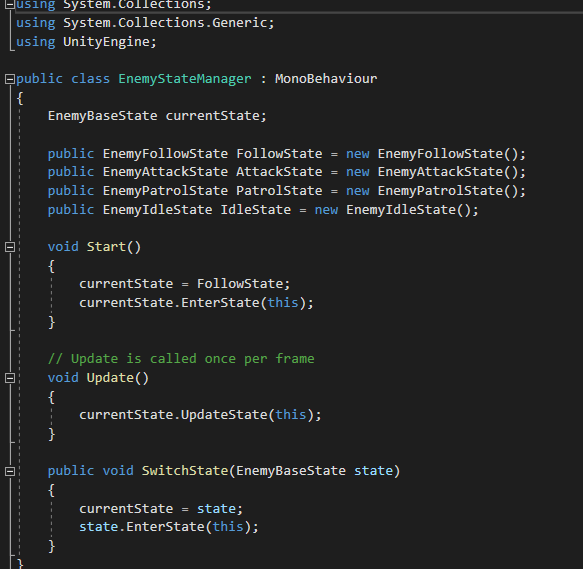The width and height of the screenshot is (583, 569).
Task: Click 'currentState = state;' line
Action: [161, 509]
